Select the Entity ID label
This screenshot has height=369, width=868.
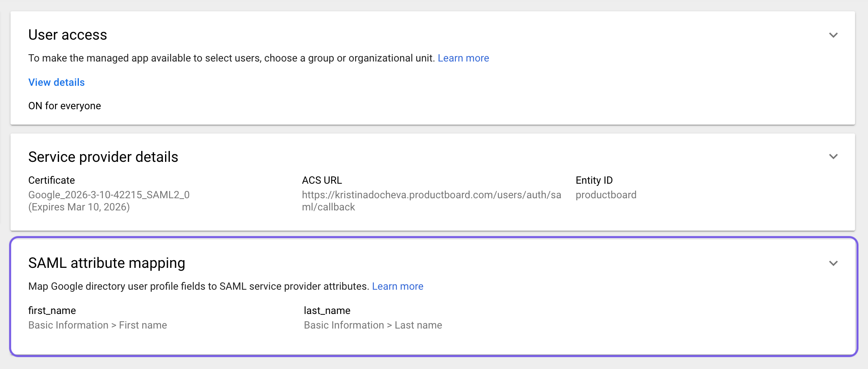point(594,180)
